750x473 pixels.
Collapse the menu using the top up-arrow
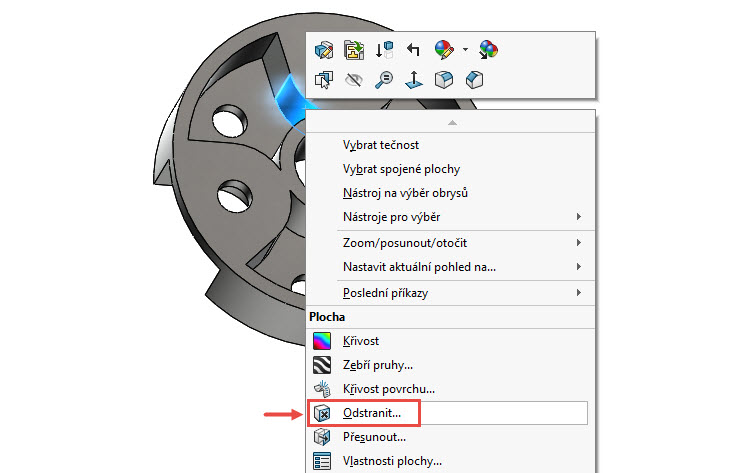pyautogui.click(x=452, y=123)
